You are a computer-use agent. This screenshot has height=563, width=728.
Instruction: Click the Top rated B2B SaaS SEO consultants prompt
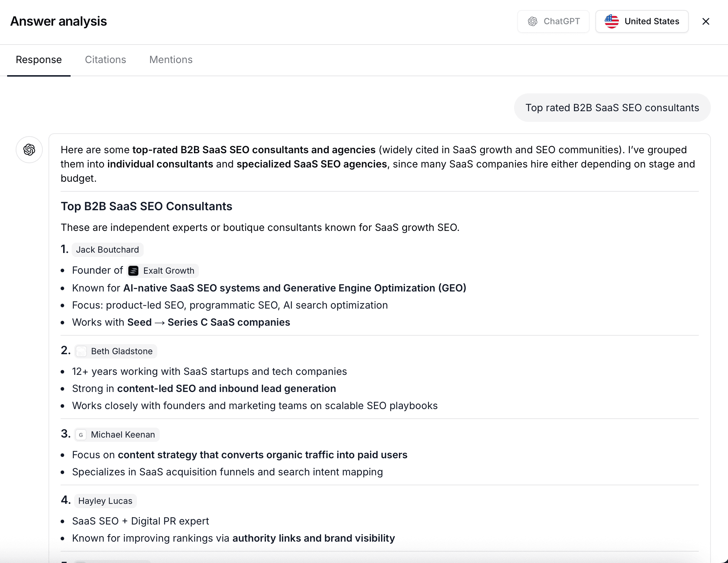(612, 108)
